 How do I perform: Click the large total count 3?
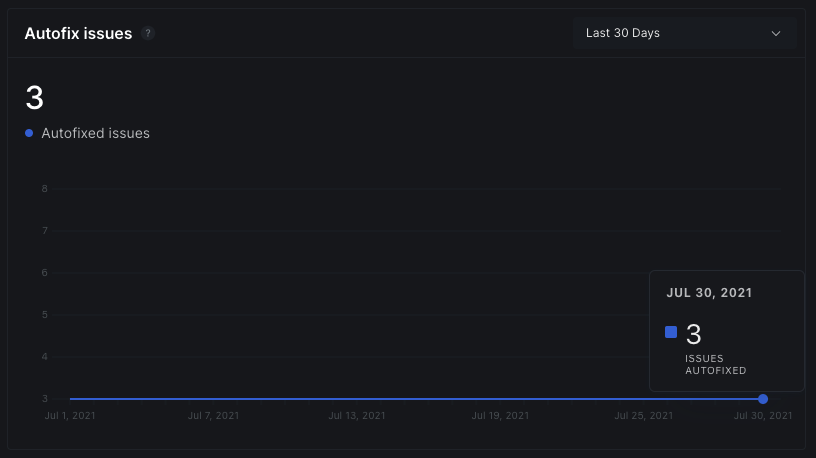[x=34, y=98]
